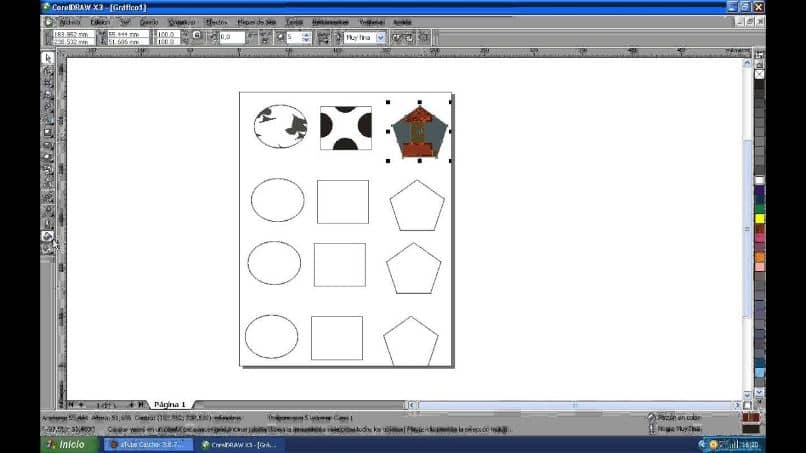This screenshot has width=806, height=453.
Task: Click the polka-dot filled square on the page
Action: click(346, 128)
